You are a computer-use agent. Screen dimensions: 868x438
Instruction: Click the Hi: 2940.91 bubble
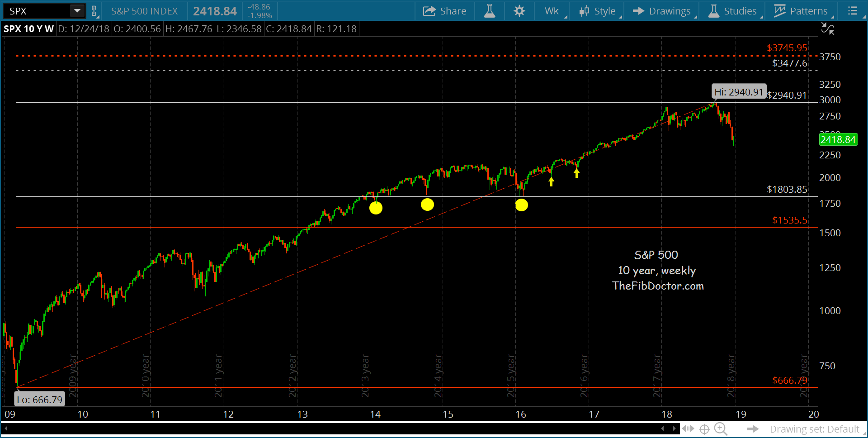click(739, 92)
